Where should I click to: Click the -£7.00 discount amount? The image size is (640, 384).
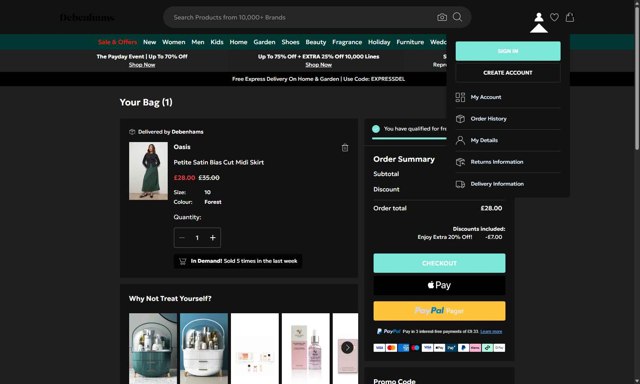click(x=493, y=237)
